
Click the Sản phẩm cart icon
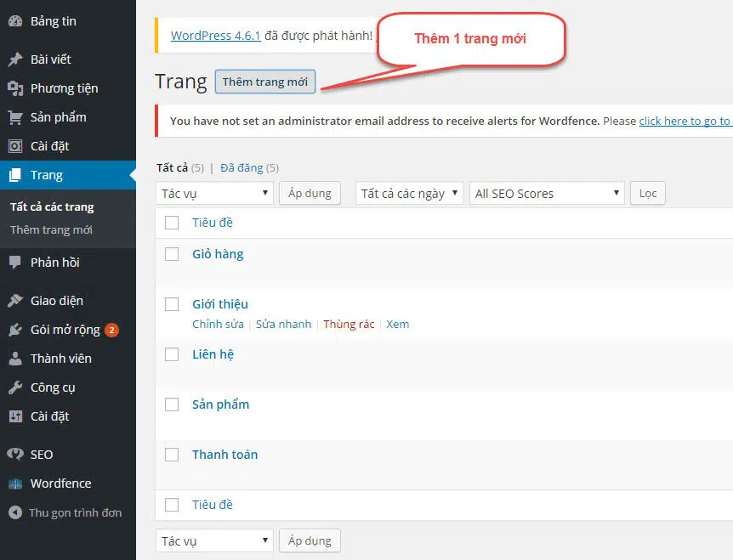point(15,117)
